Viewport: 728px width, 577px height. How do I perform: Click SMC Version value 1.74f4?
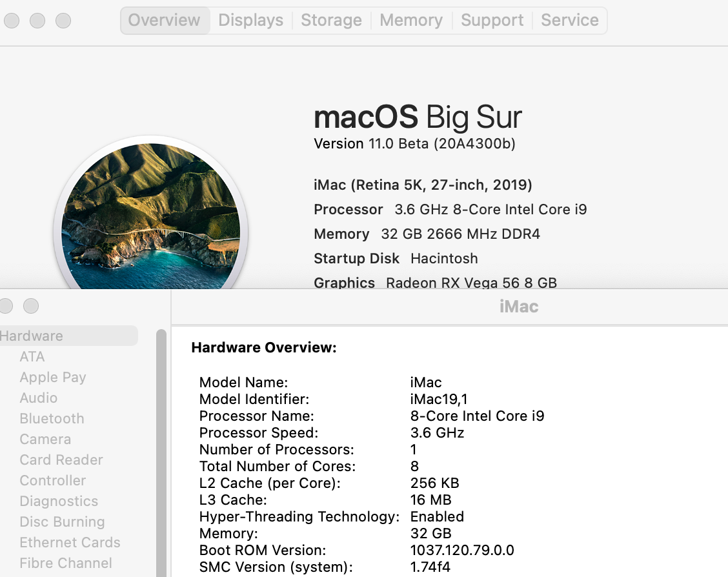(430, 567)
